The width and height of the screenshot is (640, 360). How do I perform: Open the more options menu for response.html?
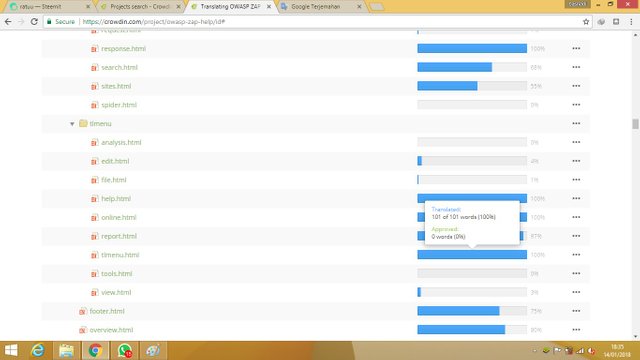coord(576,49)
